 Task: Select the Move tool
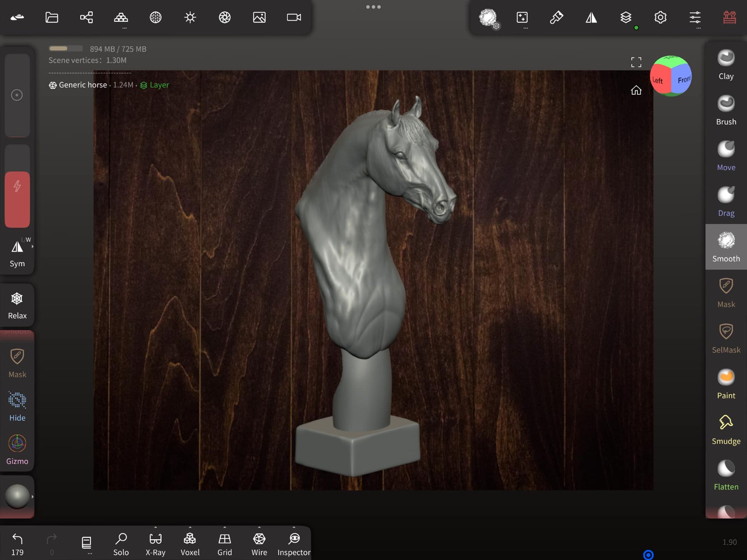(x=726, y=156)
